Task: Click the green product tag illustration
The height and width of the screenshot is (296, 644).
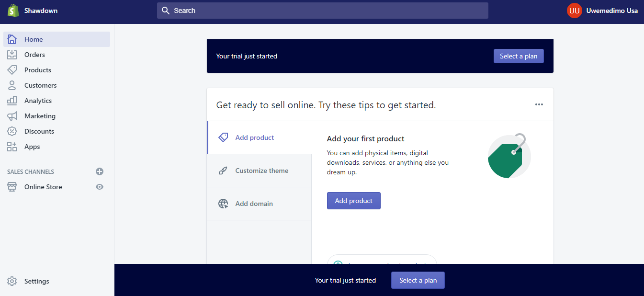Action: (x=509, y=156)
